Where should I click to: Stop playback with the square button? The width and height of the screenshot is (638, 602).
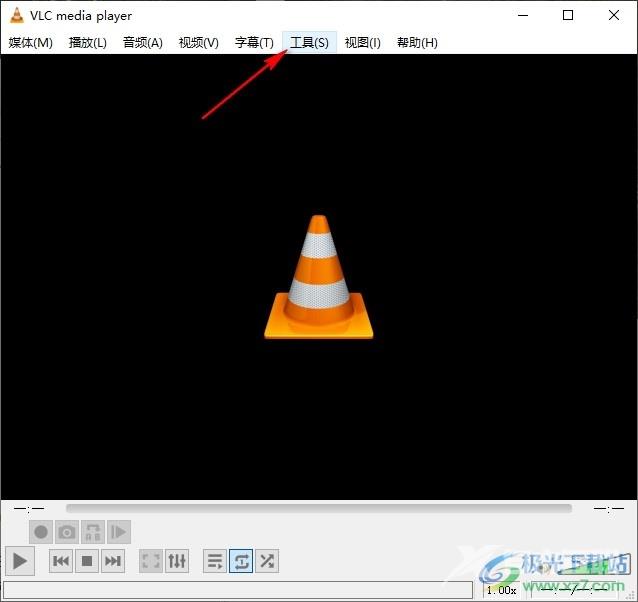tap(87, 561)
